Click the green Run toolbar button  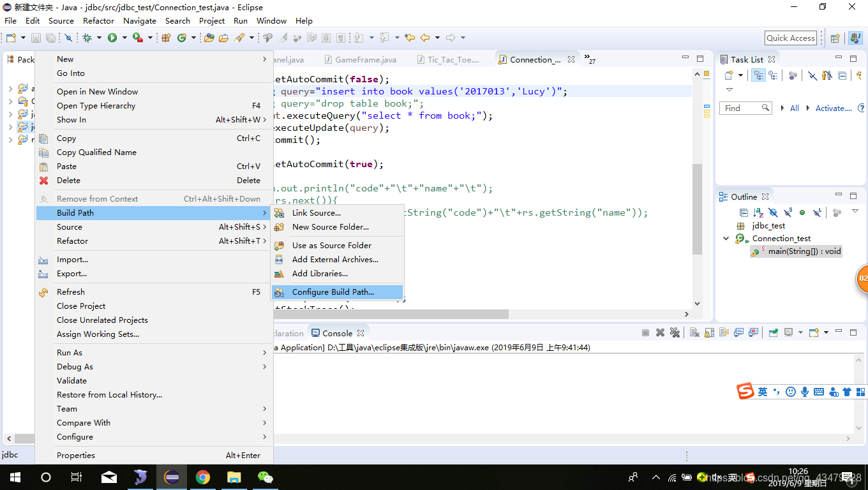pyautogui.click(x=112, y=38)
